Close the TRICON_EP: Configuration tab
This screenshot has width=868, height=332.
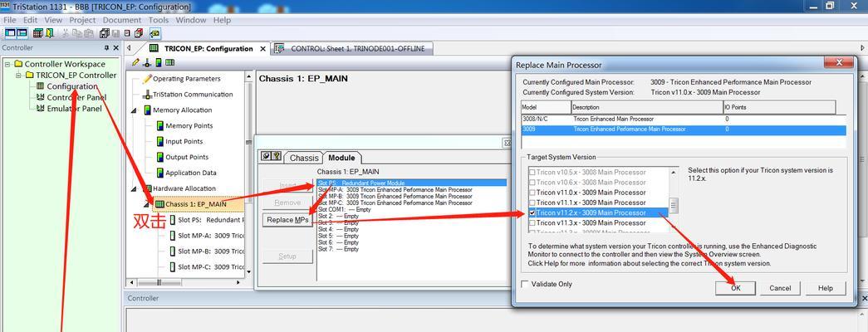click(x=262, y=49)
